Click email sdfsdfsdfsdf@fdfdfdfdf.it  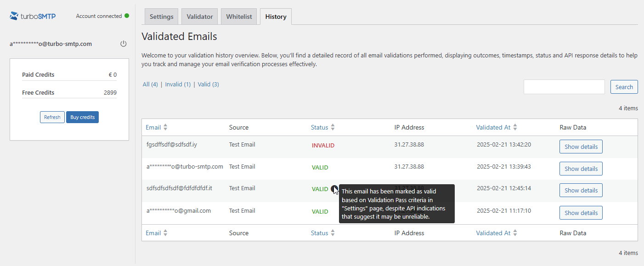179,188
